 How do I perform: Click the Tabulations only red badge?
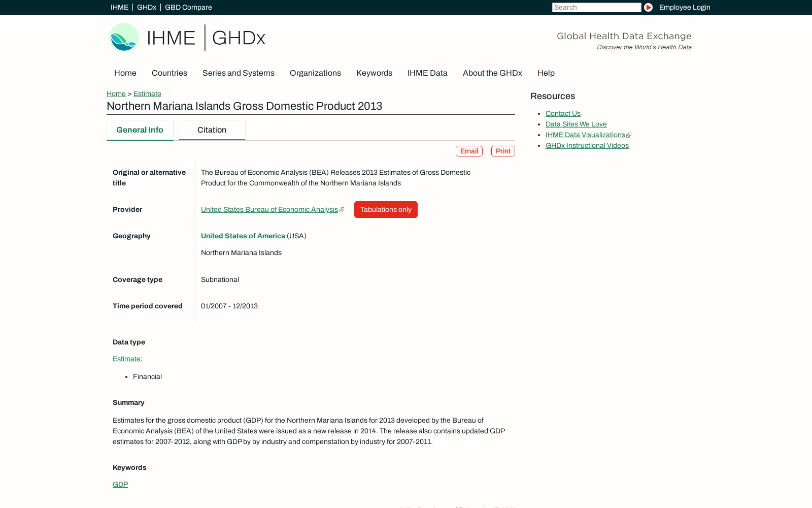pyautogui.click(x=386, y=209)
